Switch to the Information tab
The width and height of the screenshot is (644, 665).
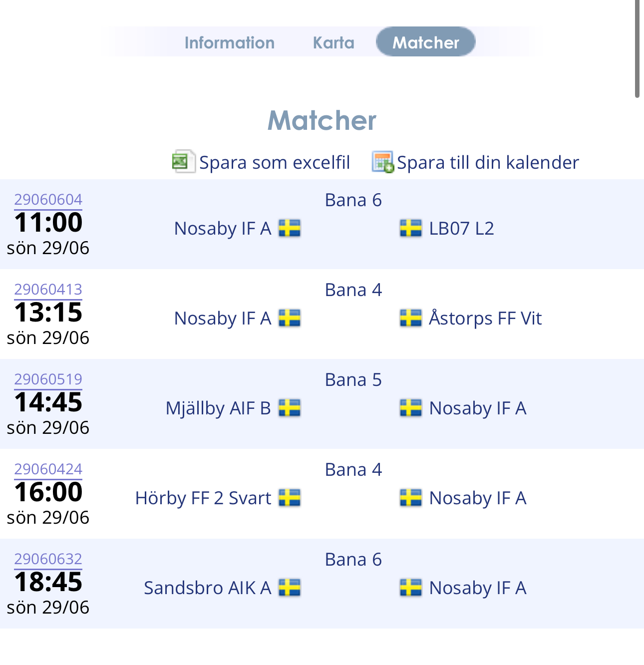coord(229,42)
